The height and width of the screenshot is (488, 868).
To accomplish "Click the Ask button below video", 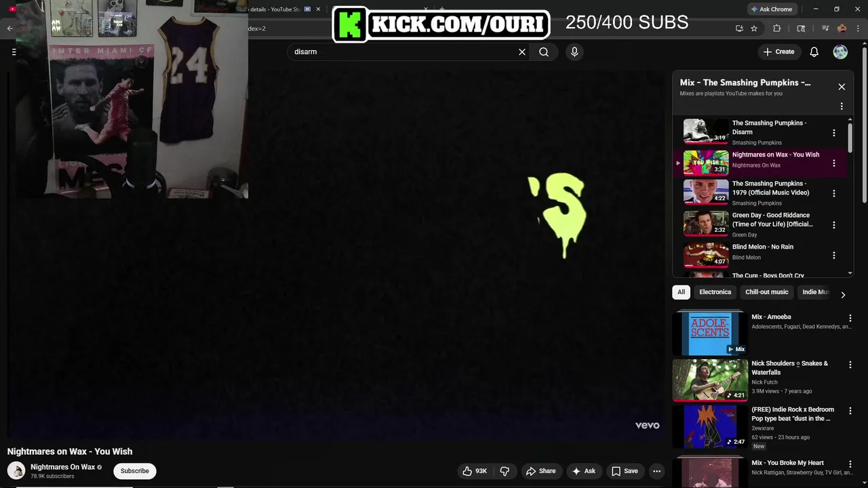I will 584,471.
